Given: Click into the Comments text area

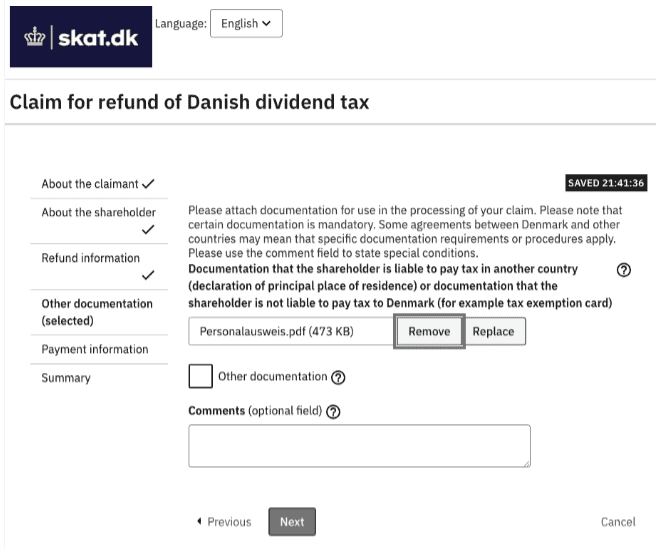Looking at the screenshot, I should [359, 445].
